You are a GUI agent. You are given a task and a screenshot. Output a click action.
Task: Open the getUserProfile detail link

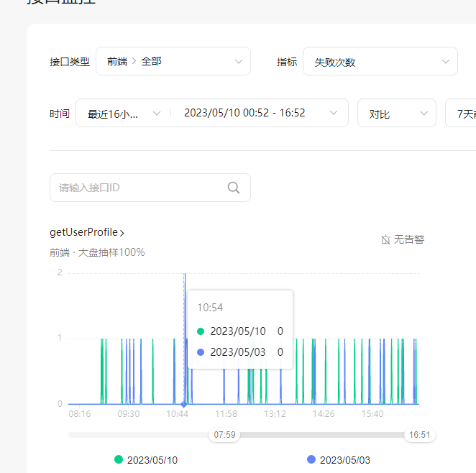(87, 232)
